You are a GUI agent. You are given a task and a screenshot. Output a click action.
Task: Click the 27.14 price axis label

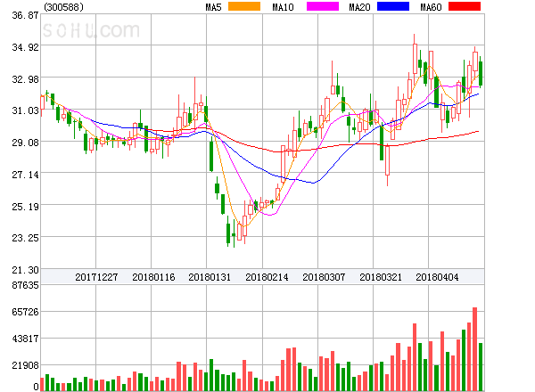tap(25, 175)
